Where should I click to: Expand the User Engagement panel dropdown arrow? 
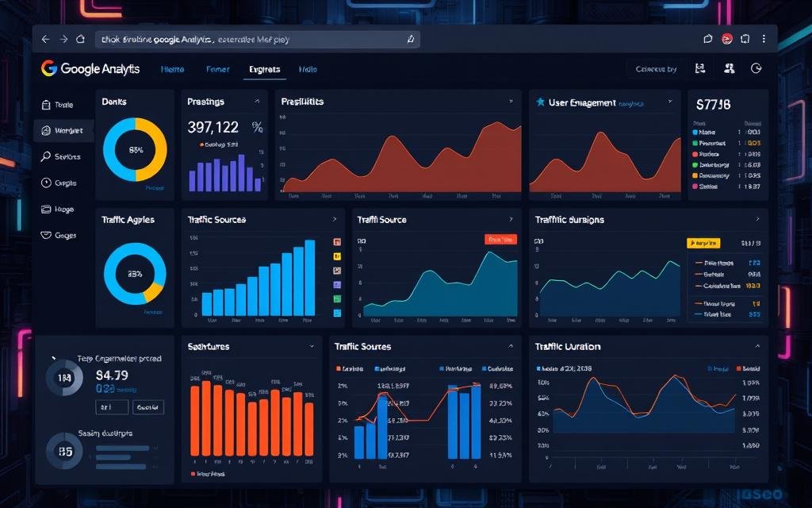670,102
